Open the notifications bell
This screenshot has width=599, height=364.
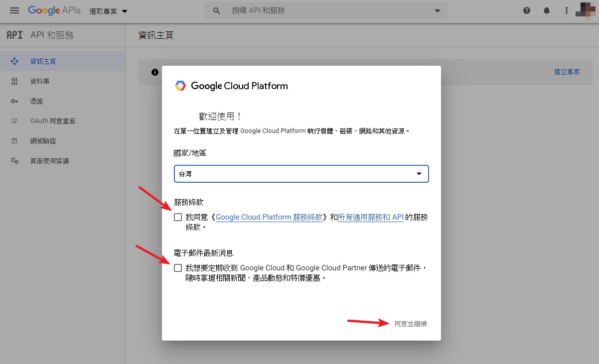(547, 10)
